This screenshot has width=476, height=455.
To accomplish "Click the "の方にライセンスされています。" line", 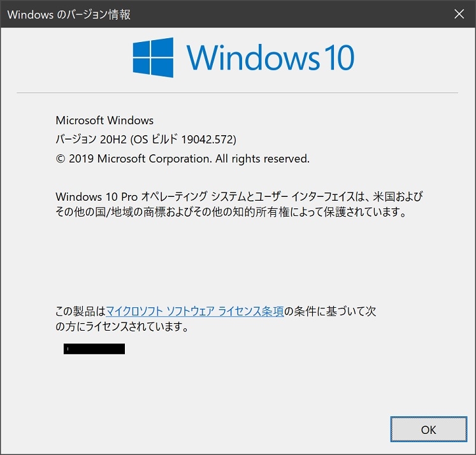I will pyautogui.click(x=122, y=328).
